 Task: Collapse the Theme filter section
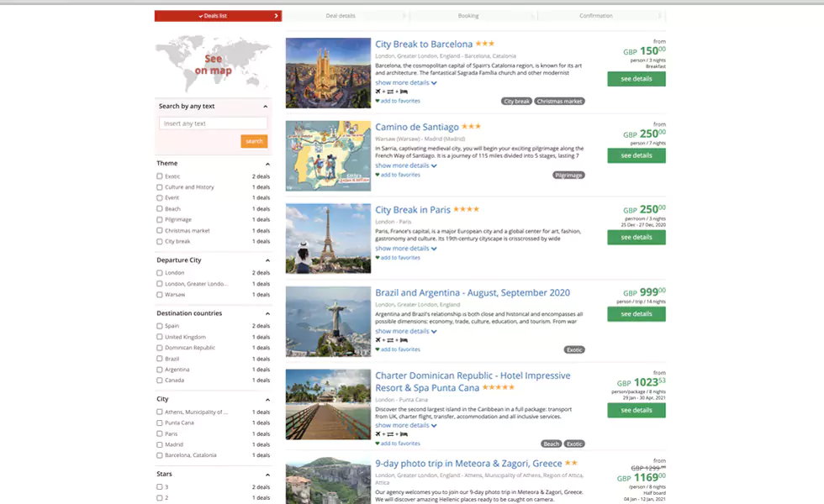pos(267,164)
